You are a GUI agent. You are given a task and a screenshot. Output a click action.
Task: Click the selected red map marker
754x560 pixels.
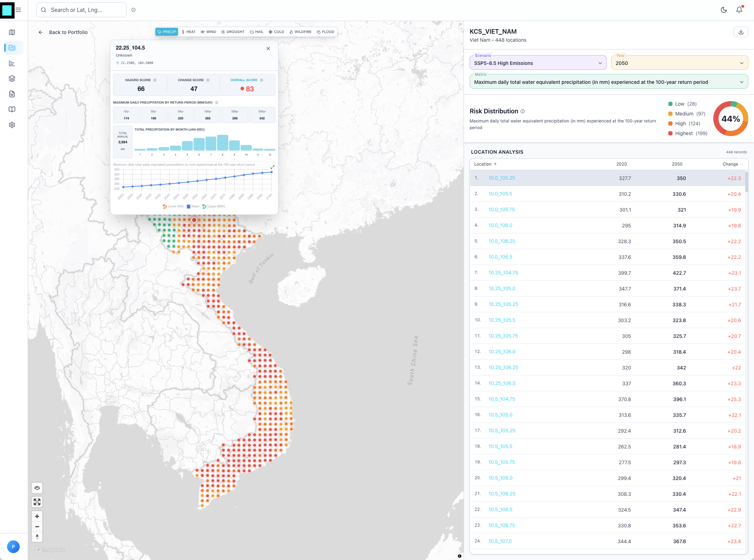(x=194, y=220)
